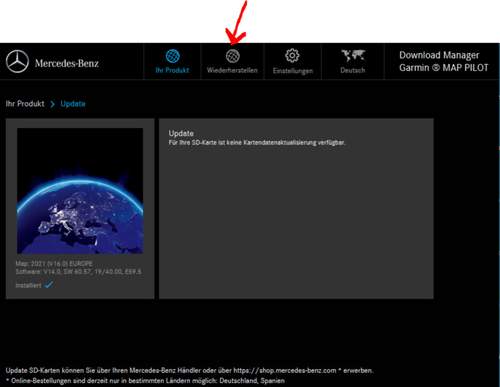Select the Update breadcrumb item
500x387 pixels.
click(x=73, y=104)
